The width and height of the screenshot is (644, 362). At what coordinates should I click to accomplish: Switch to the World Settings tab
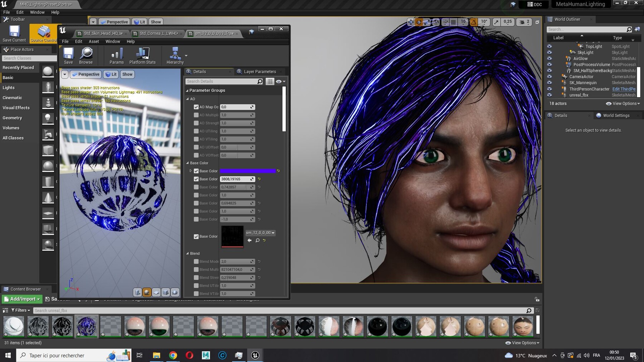click(616, 115)
